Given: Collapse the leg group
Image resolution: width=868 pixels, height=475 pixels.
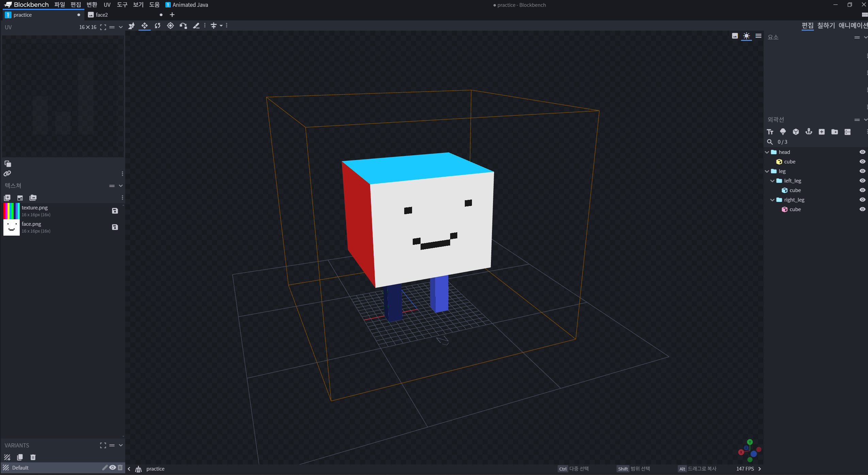Looking at the screenshot, I should (x=767, y=171).
